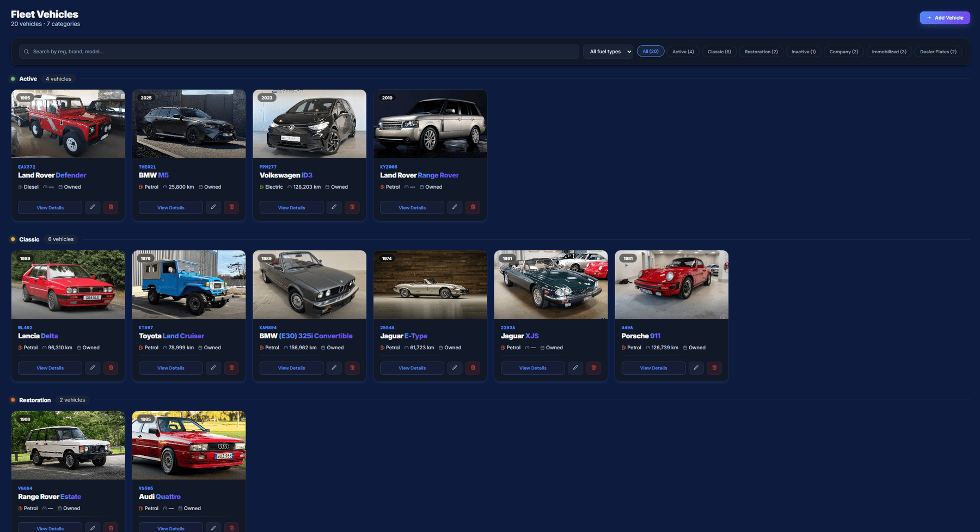Open the red Porsche 911 photo
This screenshot has height=532, width=980.
672,284
